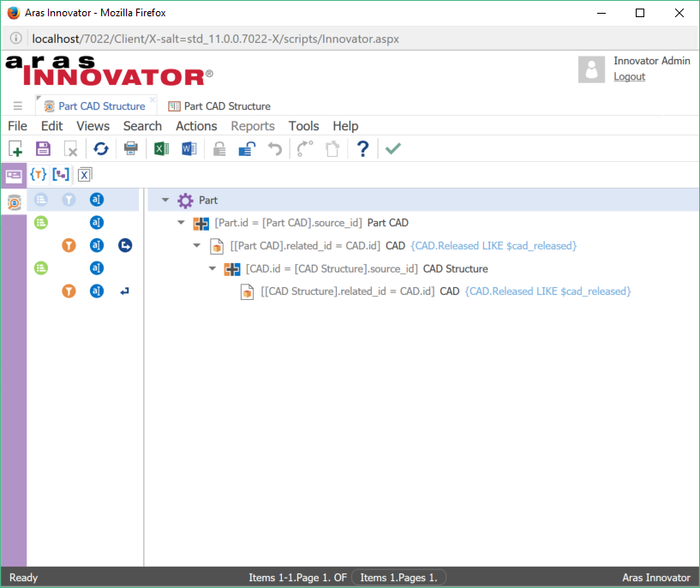Print using the printer toolbar icon

pos(131,149)
